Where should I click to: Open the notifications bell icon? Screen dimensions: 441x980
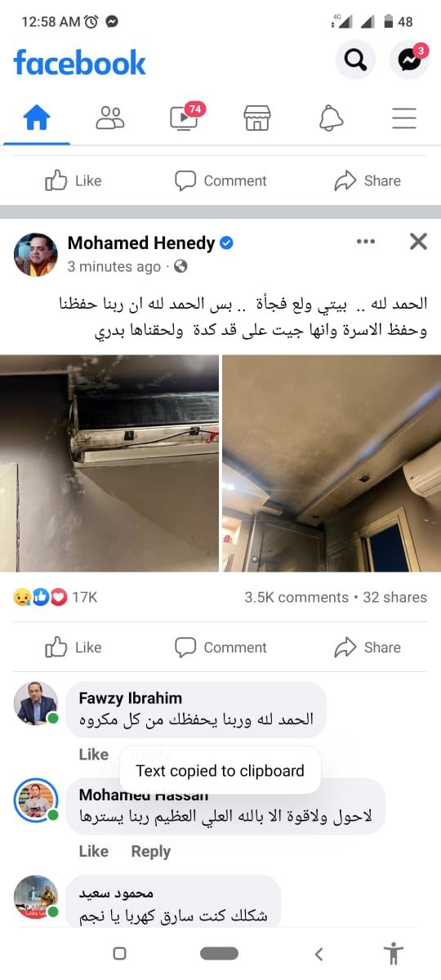click(x=331, y=118)
